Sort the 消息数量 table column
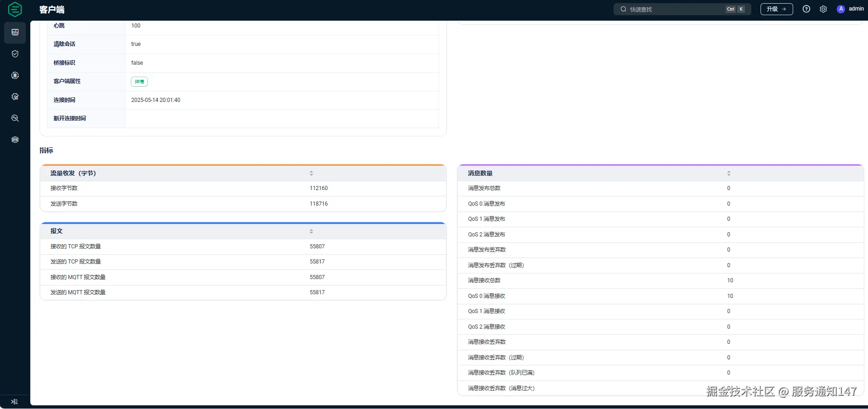Viewport: 868px width, 409px height. click(729, 174)
